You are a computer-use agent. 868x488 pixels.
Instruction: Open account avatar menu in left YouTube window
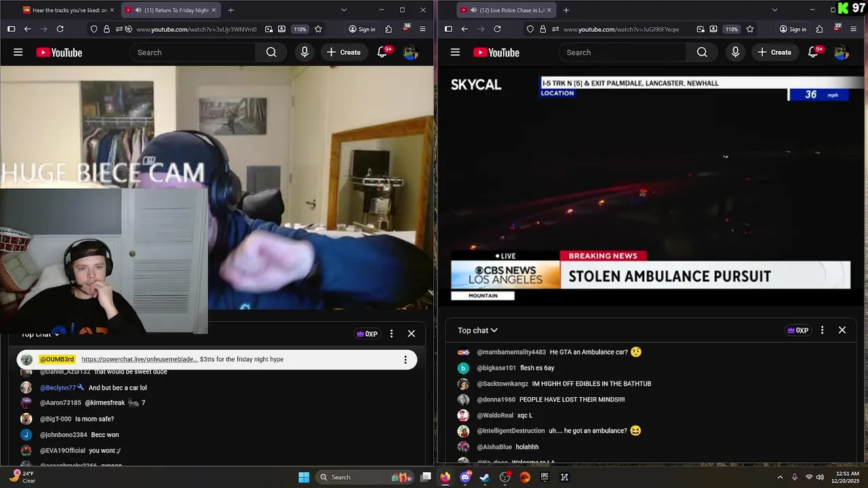(410, 52)
